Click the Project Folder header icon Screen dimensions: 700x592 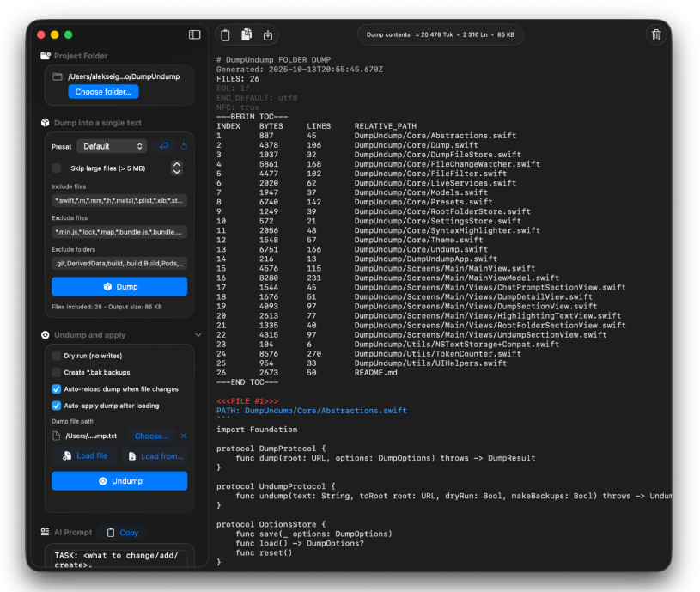coord(46,55)
